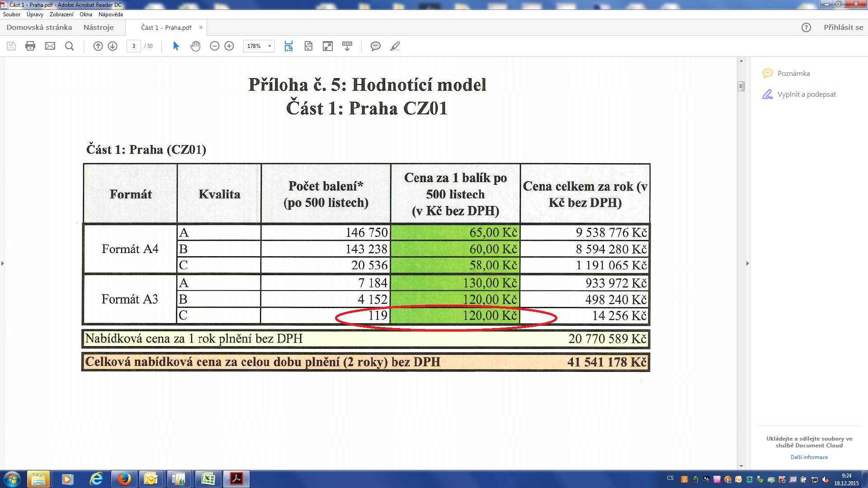This screenshot has height=488, width=868.
Task: Open the Zobrazení menu
Action: (x=61, y=14)
